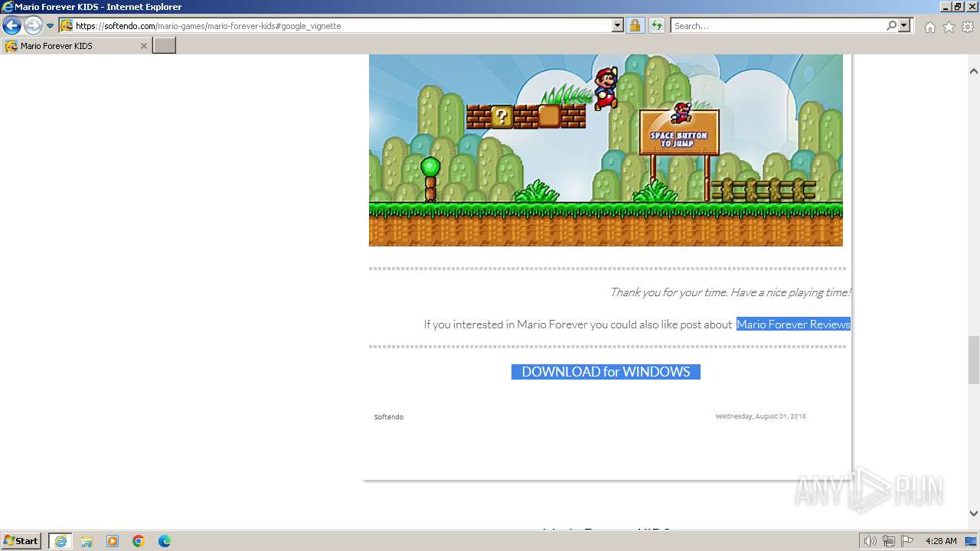The width and height of the screenshot is (980, 551).
Task: Click the Internet Explorer taskbar icon
Action: click(x=60, y=541)
